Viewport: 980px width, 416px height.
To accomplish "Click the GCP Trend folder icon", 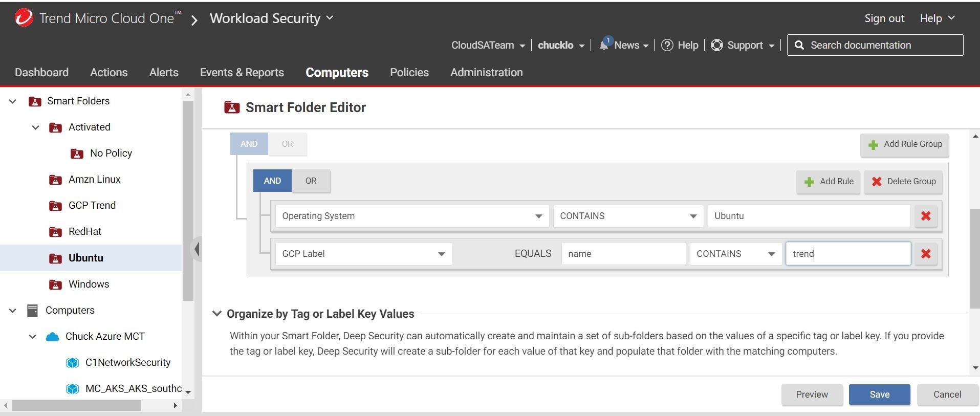I will (55, 206).
